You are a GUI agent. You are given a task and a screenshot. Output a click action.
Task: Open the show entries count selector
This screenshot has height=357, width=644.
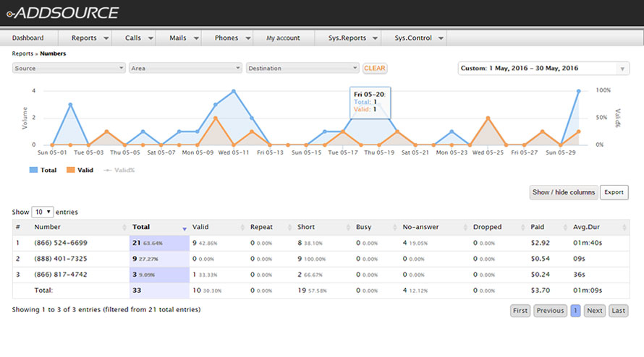[x=42, y=212]
